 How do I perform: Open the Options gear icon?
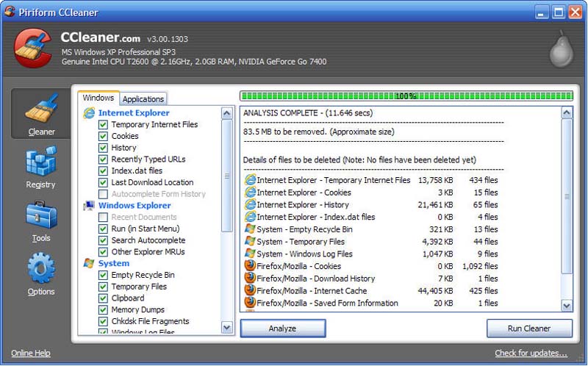click(41, 273)
